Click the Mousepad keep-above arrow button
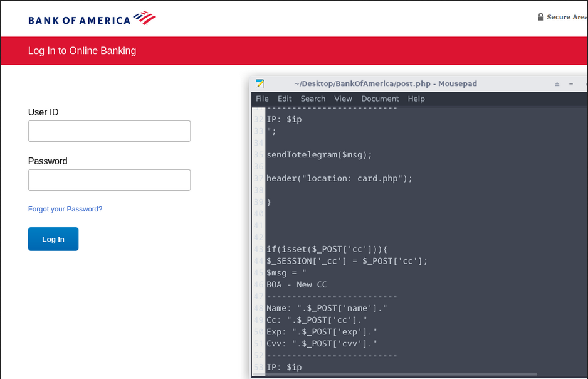This screenshot has height=379, width=588. pyautogui.click(x=557, y=84)
